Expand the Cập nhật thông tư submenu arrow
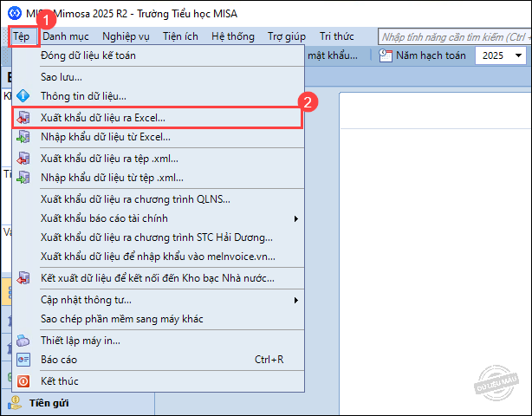532x416 pixels. (296, 300)
